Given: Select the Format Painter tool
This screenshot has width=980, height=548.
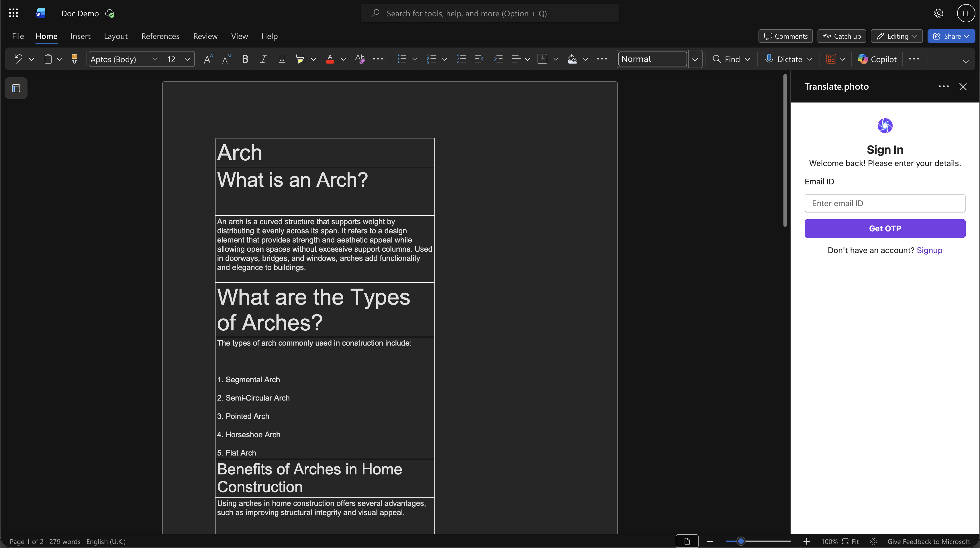Looking at the screenshot, I should (x=75, y=59).
